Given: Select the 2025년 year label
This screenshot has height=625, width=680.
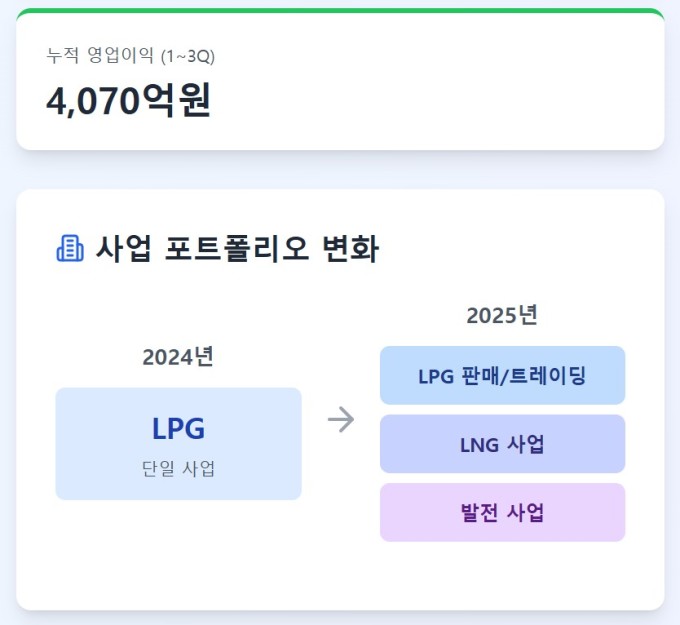Looking at the screenshot, I should pyautogui.click(x=502, y=315).
